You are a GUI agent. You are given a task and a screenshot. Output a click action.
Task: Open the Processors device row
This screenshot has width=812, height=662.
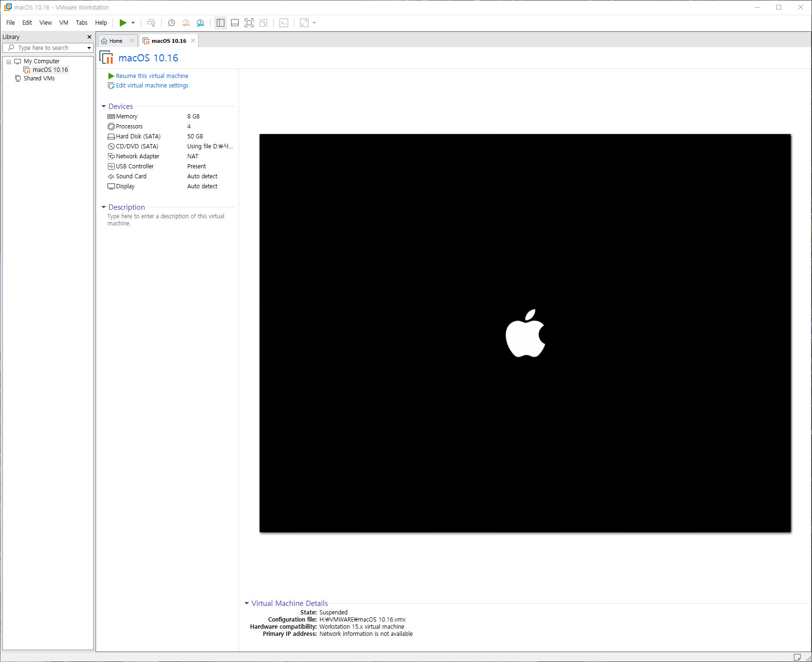[170, 127]
